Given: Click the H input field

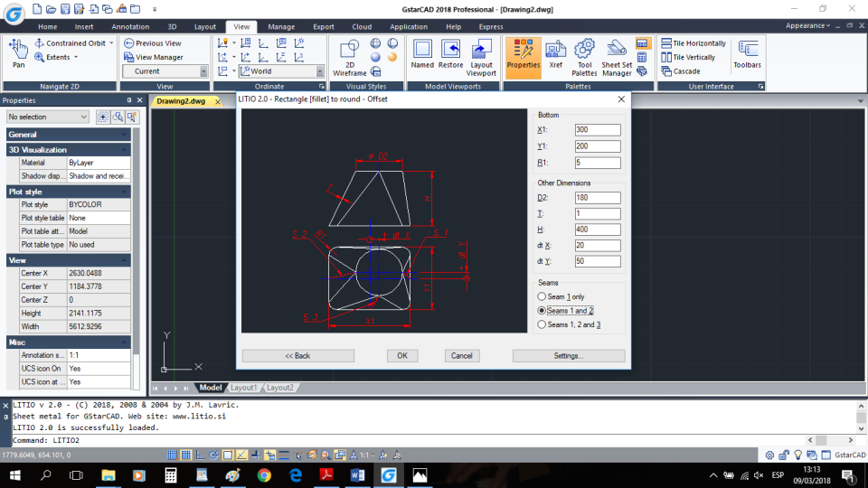Looking at the screenshot, I should (598, 229).
